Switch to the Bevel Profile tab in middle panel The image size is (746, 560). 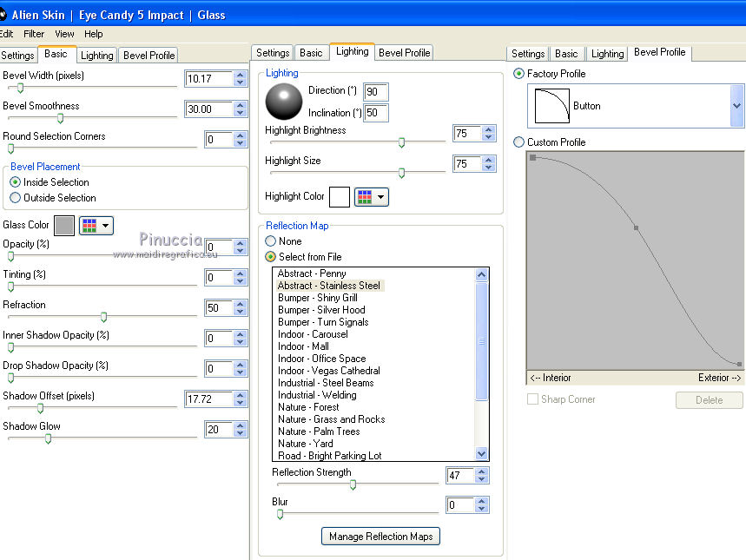point(405,53)
